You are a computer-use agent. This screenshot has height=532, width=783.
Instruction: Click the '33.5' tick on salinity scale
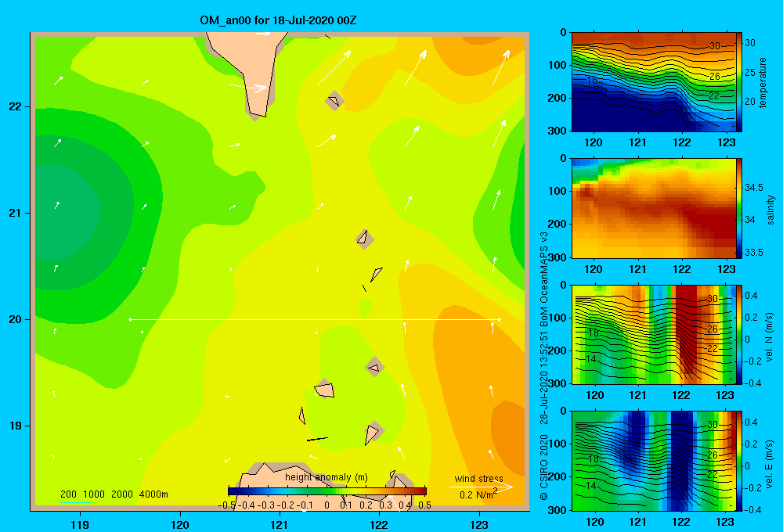point(754,253)
